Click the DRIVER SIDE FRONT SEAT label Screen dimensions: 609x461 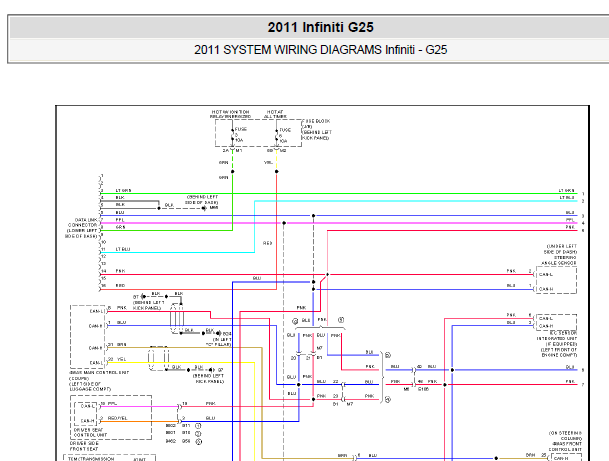point(84,446)
